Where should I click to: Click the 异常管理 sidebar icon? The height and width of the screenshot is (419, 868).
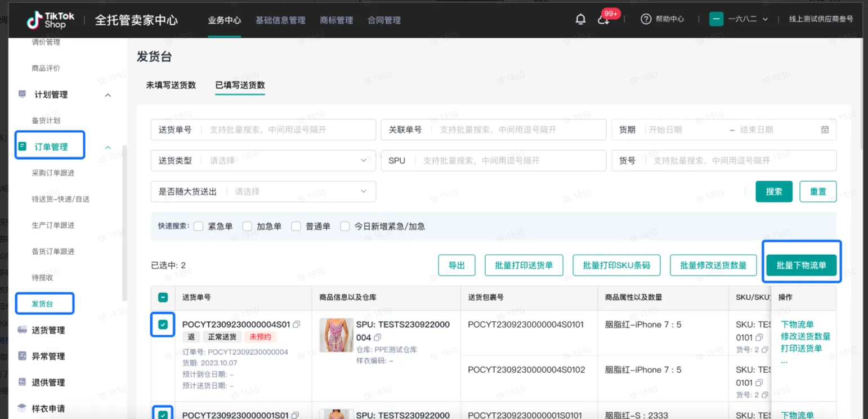tap(22, 356)
